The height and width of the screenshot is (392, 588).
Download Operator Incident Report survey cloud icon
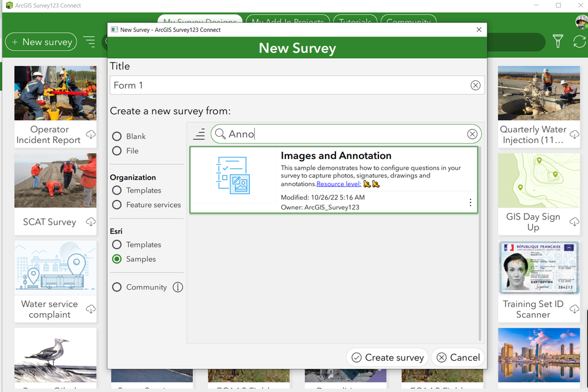91,134
